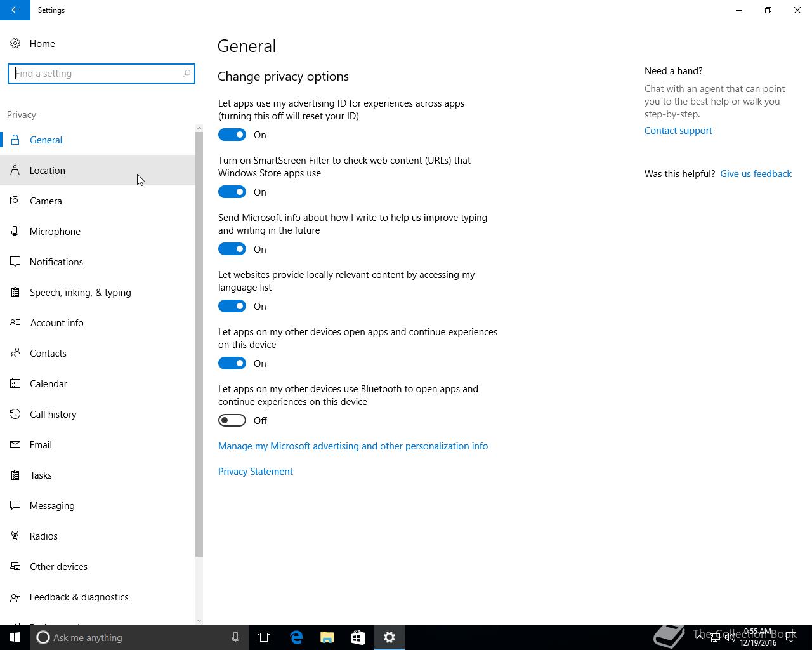Open File Explorer from taskbar
This screenshot has height=650, width=812.
click(327, 637)
